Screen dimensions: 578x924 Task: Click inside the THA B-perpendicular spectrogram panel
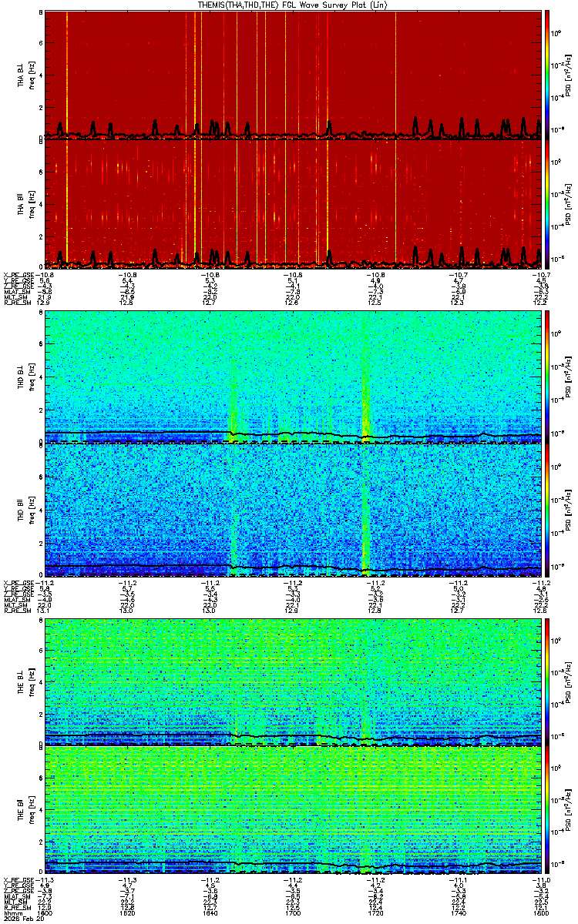(x=294, y=75)
